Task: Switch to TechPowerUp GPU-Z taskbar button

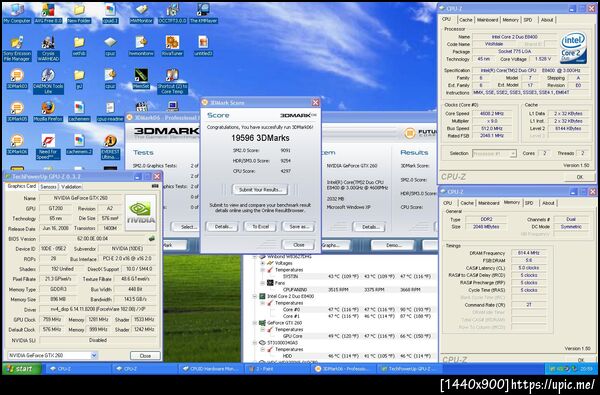Action: pyautogui.click(x=409, y=369)
